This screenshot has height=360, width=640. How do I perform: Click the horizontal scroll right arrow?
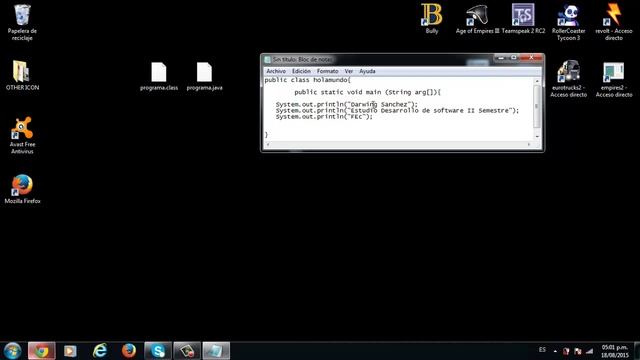coord(529,144)
